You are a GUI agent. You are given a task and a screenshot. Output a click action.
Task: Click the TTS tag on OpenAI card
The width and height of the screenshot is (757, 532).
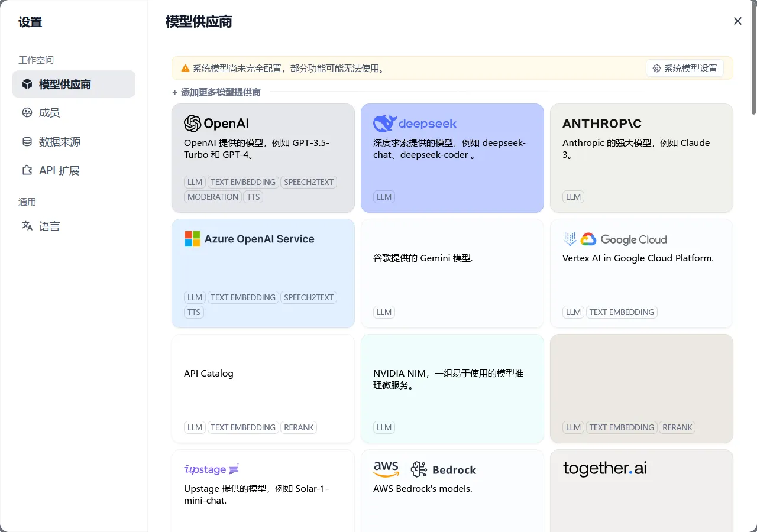pyautogui.click(x=253, y=197)
